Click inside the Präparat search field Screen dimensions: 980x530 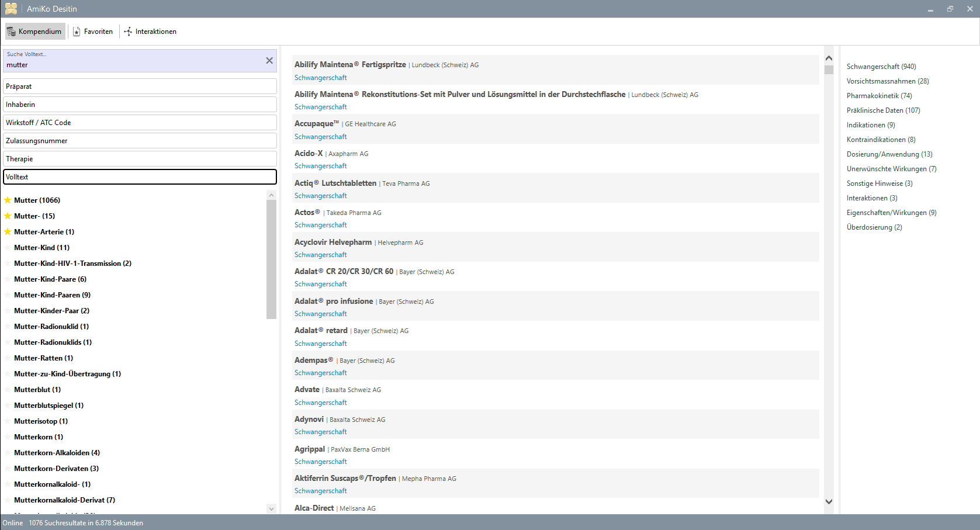pos(140,86)
